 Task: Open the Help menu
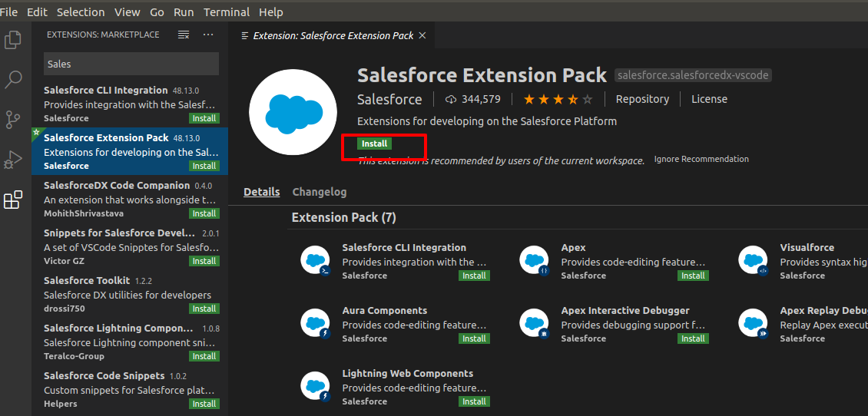(x=270, y=12)
